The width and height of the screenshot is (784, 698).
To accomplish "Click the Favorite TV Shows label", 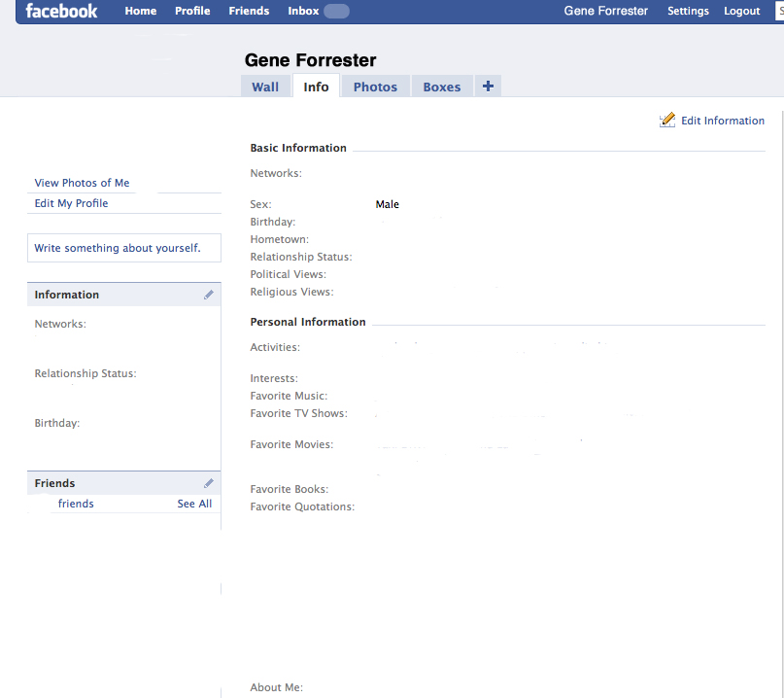I will (298, 413).
